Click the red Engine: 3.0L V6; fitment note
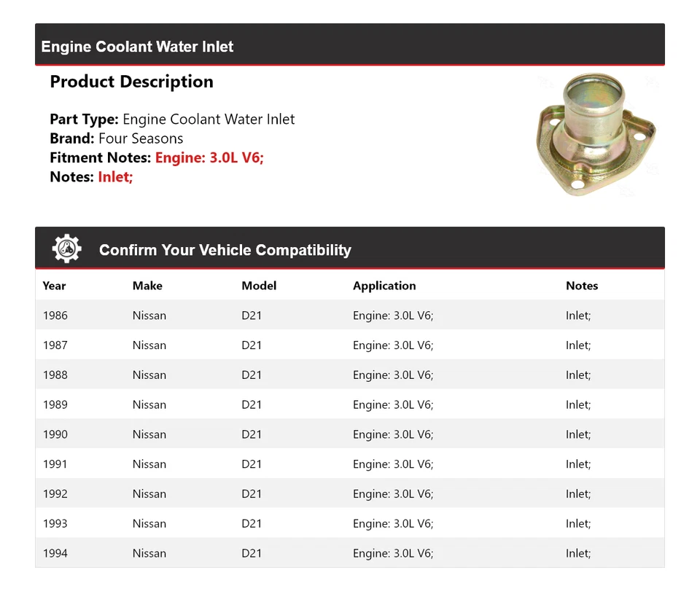Image resolution: width=700 pixels, height=591 pixels. pos(209,157)
